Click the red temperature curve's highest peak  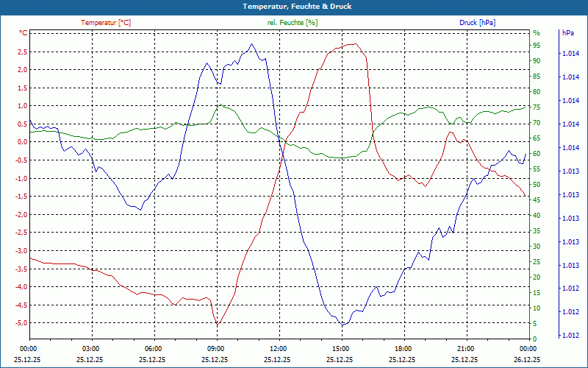click(x=354, y=44)
